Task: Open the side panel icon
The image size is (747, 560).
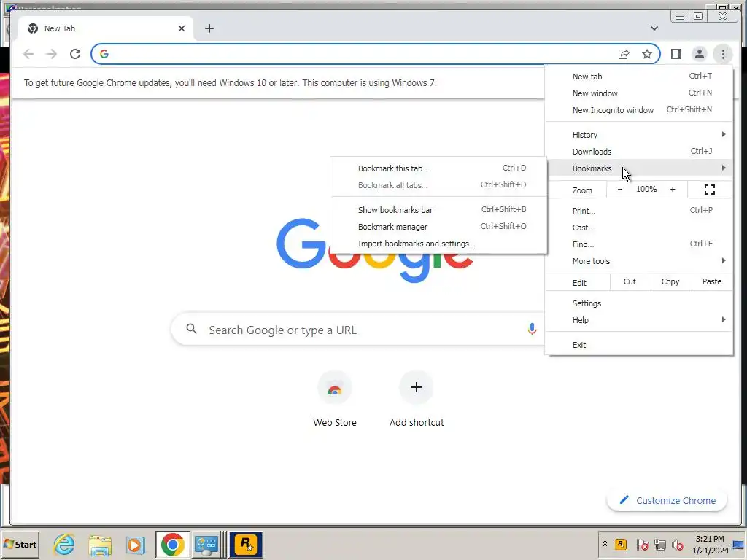Action: [676, 54]
